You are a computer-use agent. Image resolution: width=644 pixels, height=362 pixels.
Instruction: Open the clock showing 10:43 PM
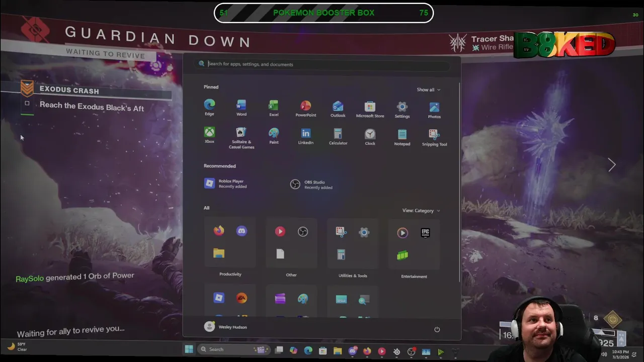click(620, 354)
